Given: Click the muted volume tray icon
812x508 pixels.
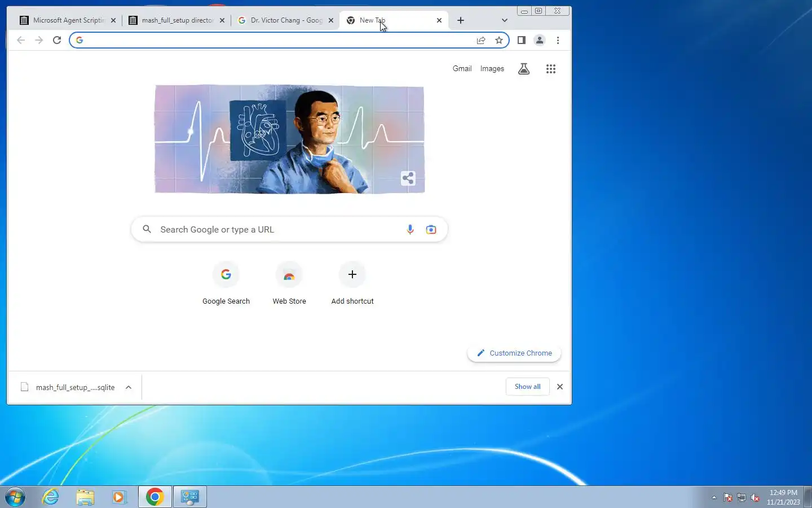Looking at the screenshot, I should pos(755,497).
